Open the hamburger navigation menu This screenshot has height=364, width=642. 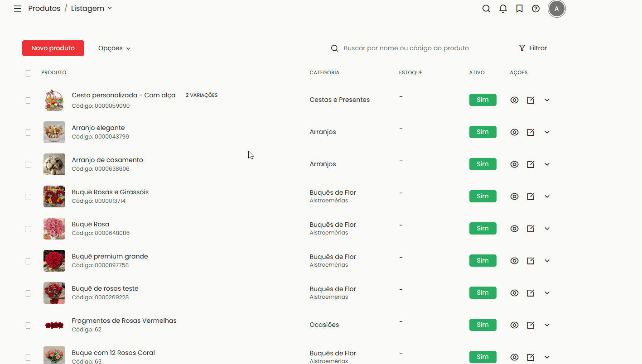point(17,9)
